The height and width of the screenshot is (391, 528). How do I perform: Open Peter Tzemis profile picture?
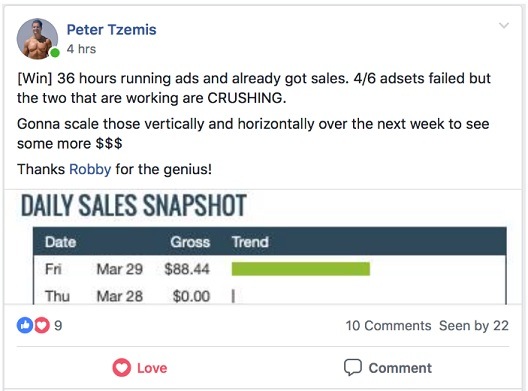coord(37,39)
